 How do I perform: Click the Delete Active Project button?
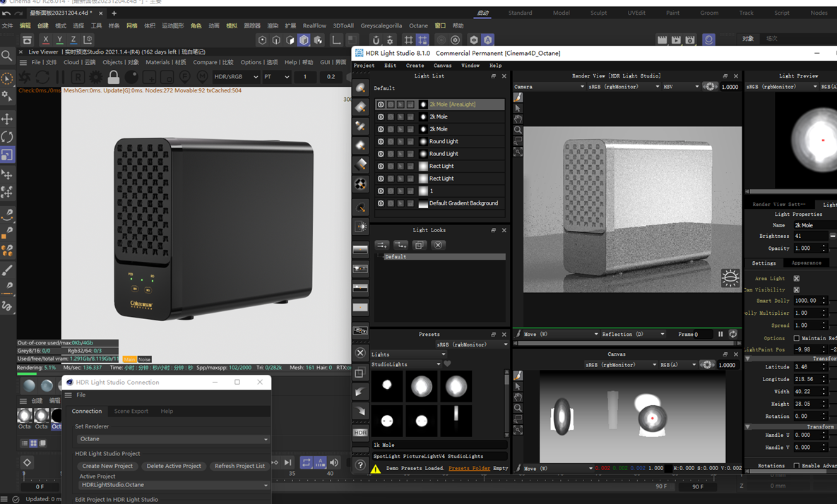tap(174, 466)
